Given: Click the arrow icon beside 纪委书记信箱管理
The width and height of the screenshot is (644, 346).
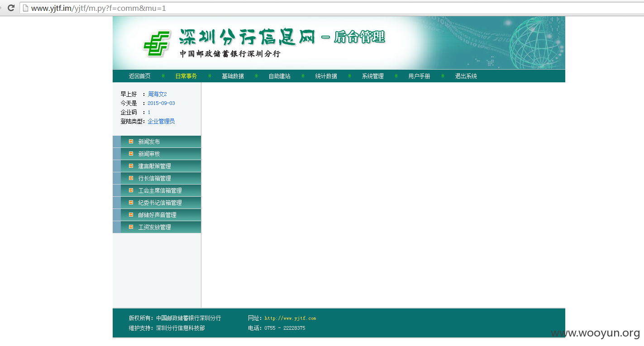Looking at the screenshot, I should point(131,203).
